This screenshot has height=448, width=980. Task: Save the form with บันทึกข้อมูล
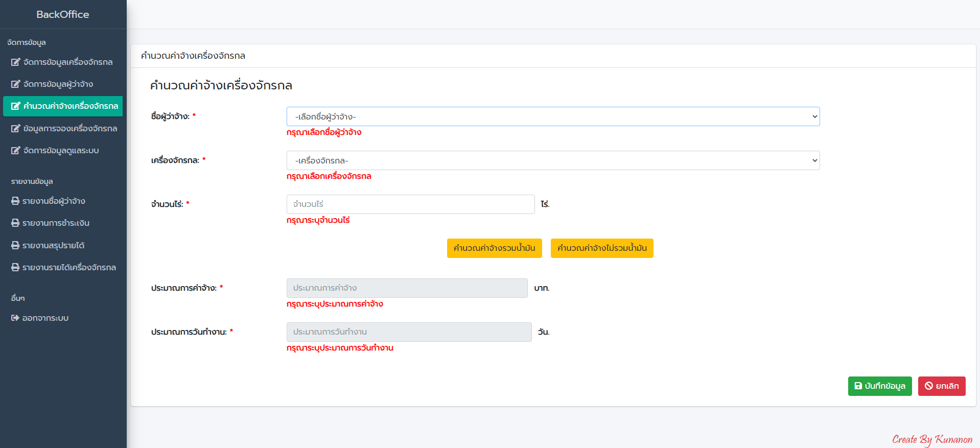coord(879,386)
